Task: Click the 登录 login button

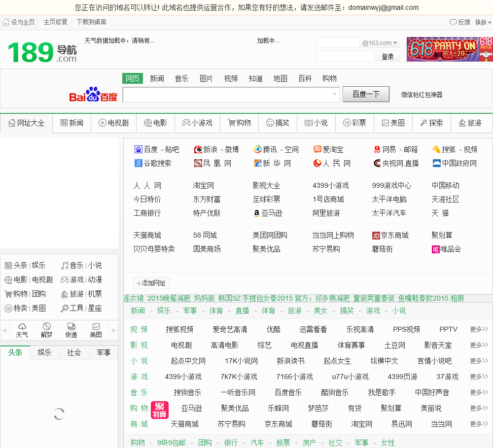Action: (387, 57)
